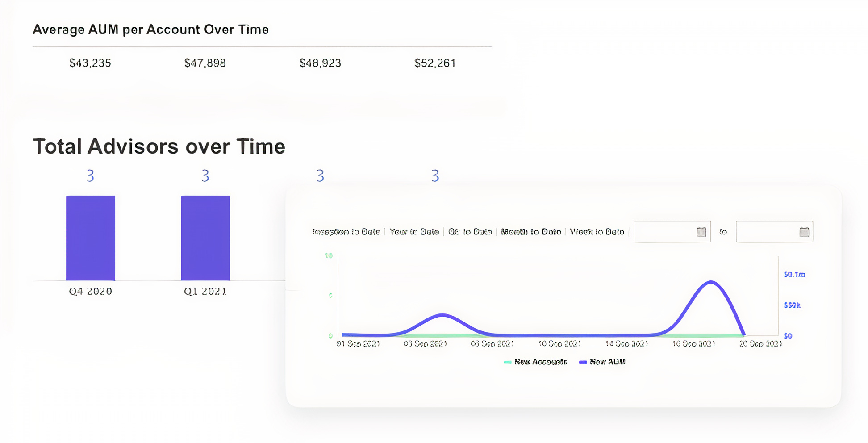Click into the start date input field
Screen dimensions: 868x443
click(664, 232)
